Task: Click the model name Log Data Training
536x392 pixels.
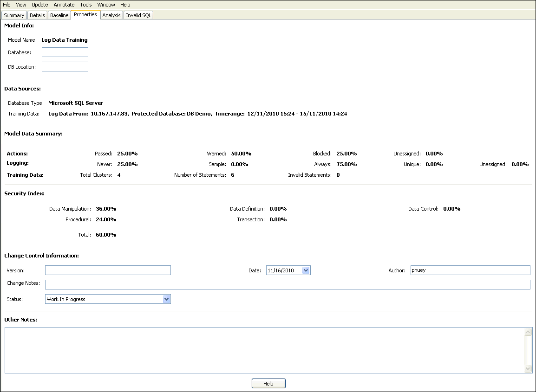Action: tap(65, 40)
